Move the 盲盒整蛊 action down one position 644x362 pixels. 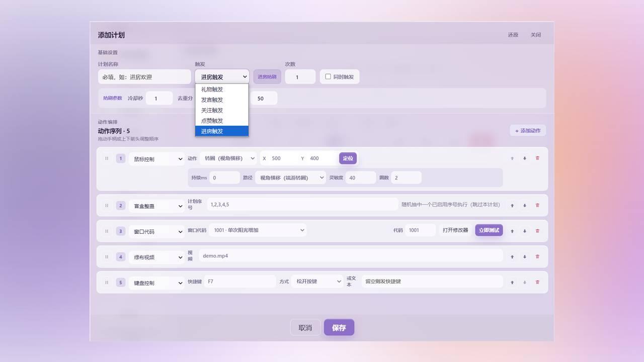[525, 205]
